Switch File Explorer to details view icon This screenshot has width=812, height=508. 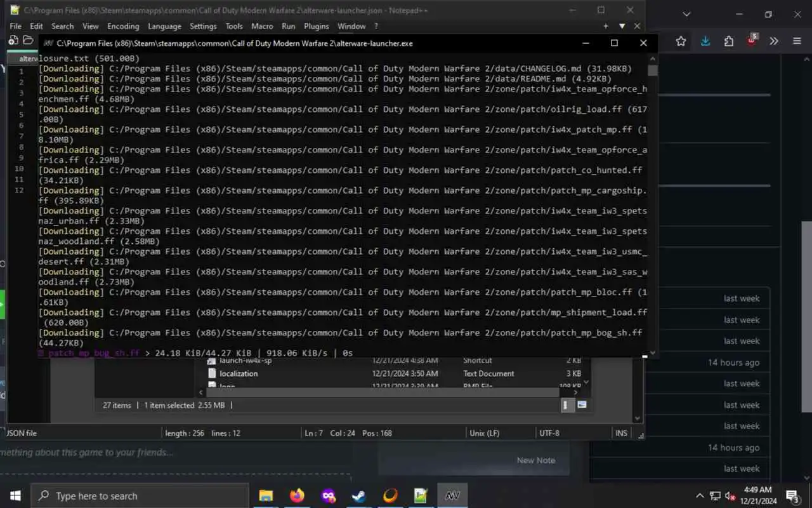(568, 405)
